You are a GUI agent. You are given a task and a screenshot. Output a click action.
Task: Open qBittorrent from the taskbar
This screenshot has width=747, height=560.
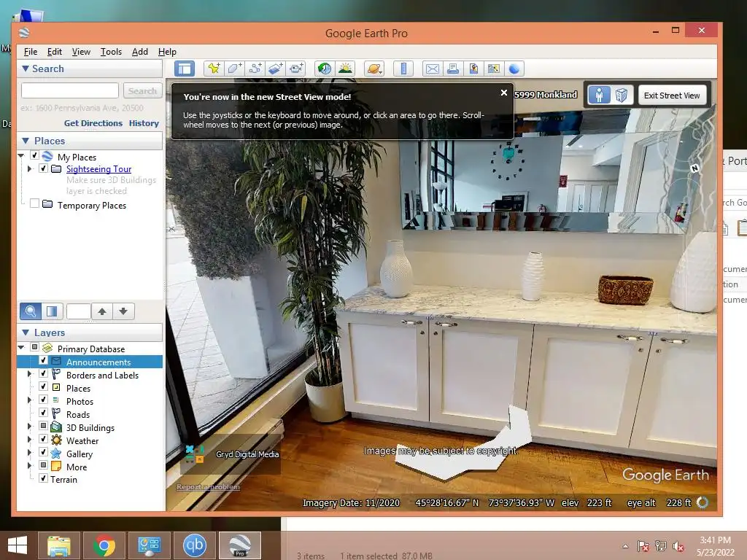click(x=194, y=545)
